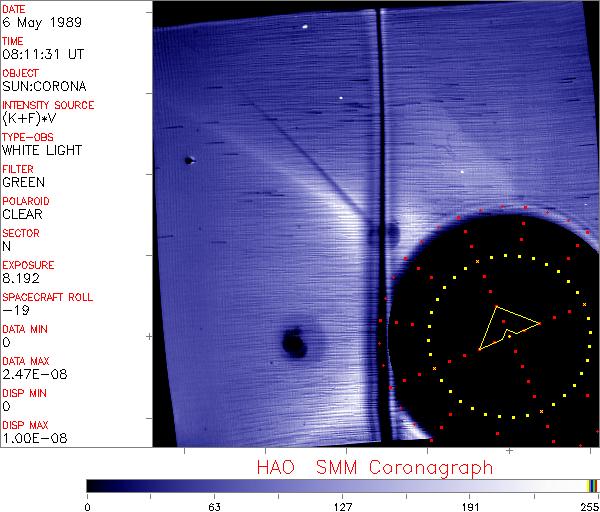Image resolution: width=600 pixels, height=512 pixels.
Task: Click the dark circular blob in the corona
Action: pos(294,343)
